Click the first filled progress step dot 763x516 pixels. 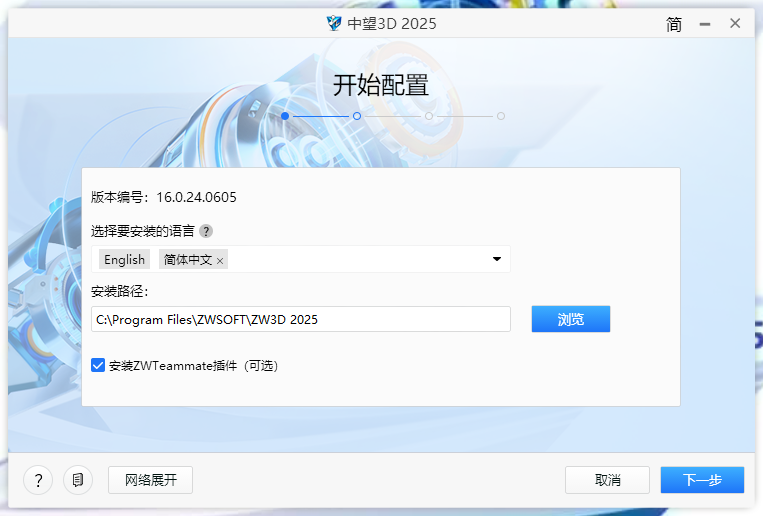tap(285, 116)
